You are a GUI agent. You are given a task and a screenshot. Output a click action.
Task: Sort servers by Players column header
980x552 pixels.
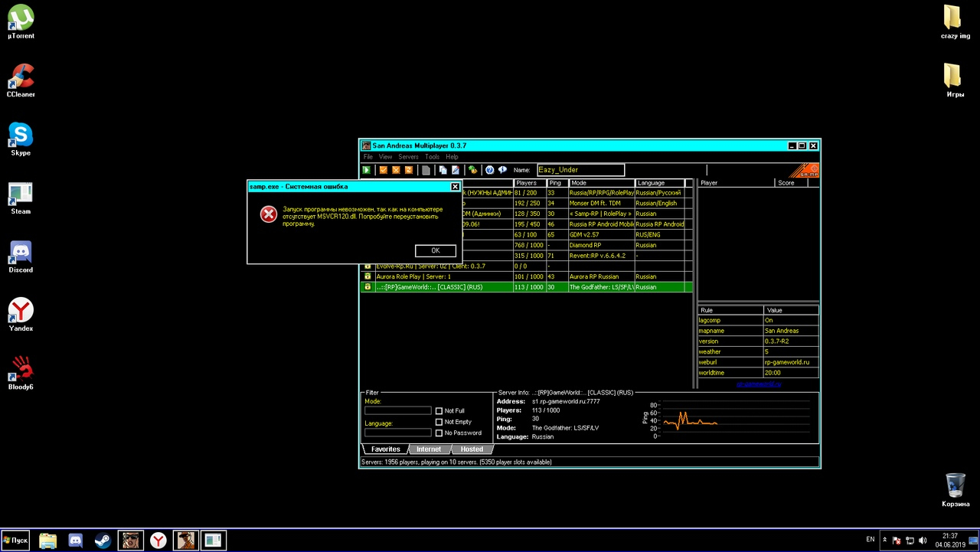click(530, 183)
